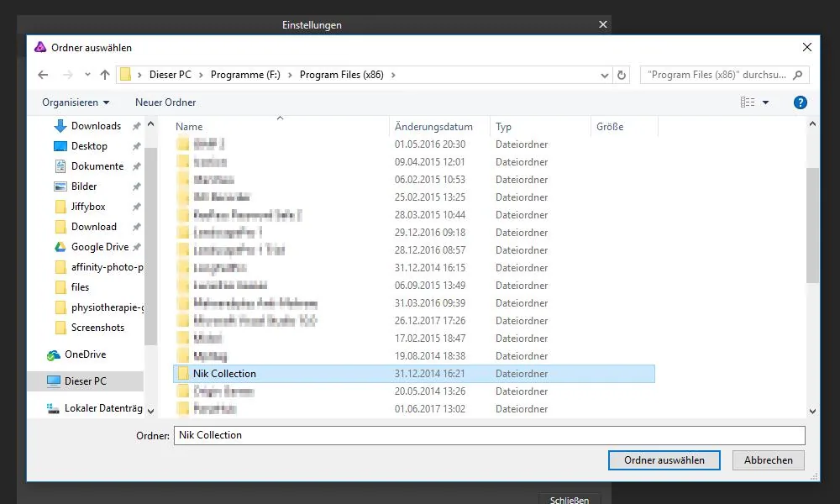Image resolution: width=840 pixels, height=504 pixels.
Task: Click Schließen in the Einstellungen window
Action: click(569, 499)
